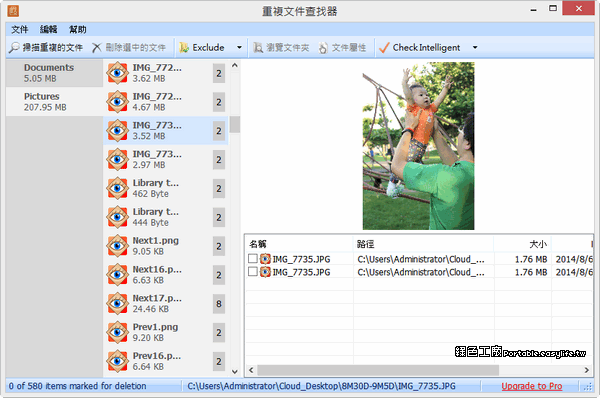Click the app icon in the title bar

coord(13,11)
